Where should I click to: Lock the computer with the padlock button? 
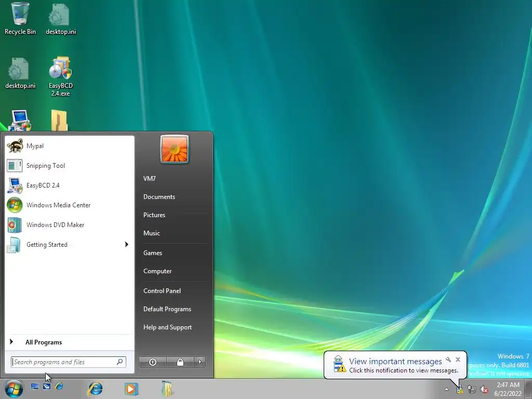coord(180,362)
